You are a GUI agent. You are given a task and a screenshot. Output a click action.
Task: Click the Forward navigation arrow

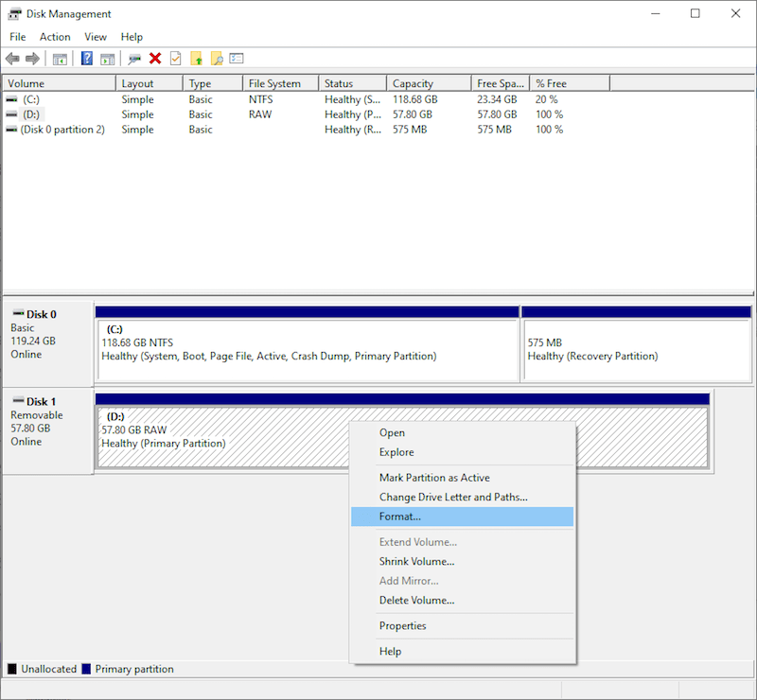(30, 59)
